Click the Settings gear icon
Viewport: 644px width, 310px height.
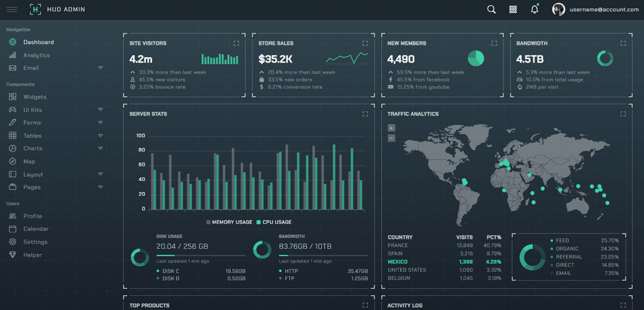point(12,242)
